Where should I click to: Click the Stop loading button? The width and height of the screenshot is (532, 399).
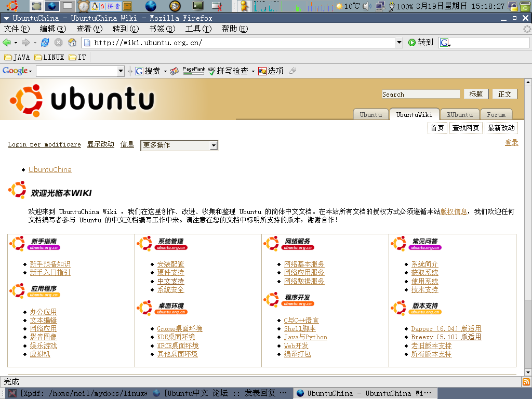[x=58, y=43]
